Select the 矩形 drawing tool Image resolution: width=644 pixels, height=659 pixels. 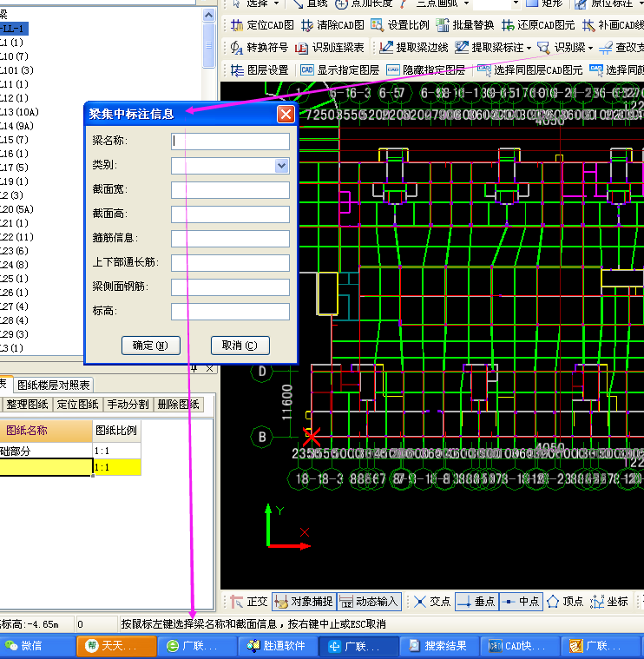click(544, 3)
